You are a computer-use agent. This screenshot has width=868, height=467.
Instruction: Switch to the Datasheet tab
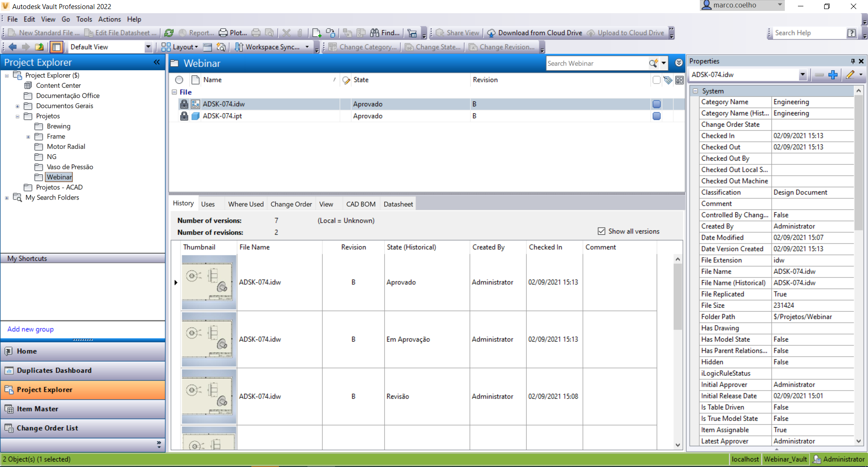point(398,204)
